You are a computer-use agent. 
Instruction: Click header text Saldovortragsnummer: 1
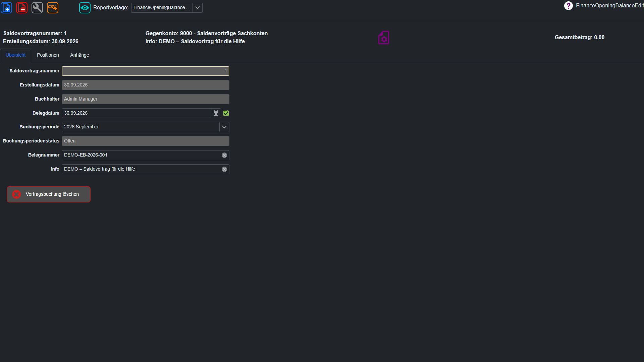click(x=35, y=34)
